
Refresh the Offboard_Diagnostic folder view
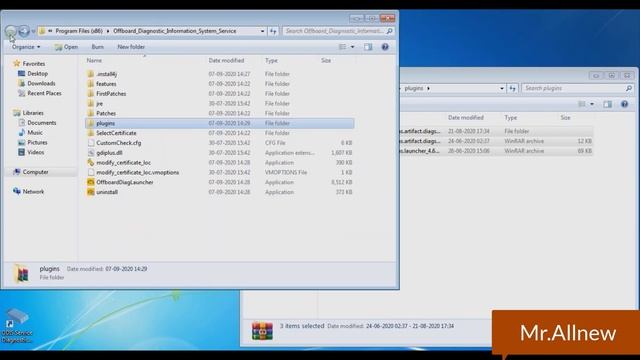tap(273, 31)
